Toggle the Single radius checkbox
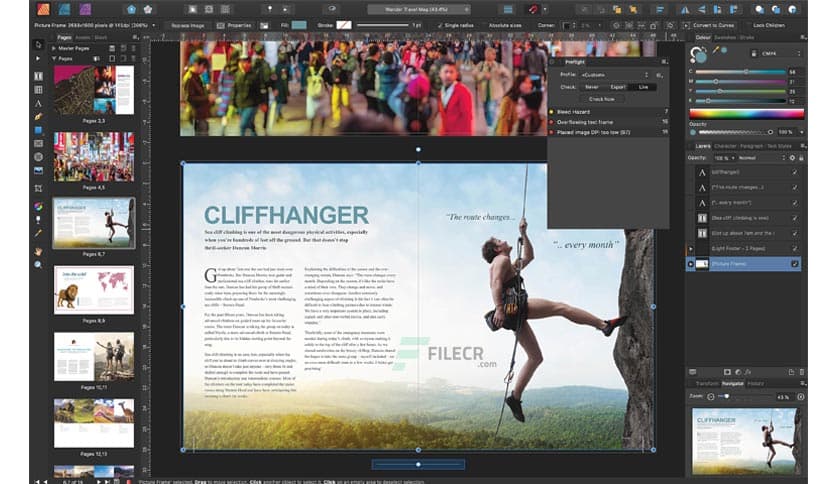This screenshot has width=836, height=484. tap(440, 25)
